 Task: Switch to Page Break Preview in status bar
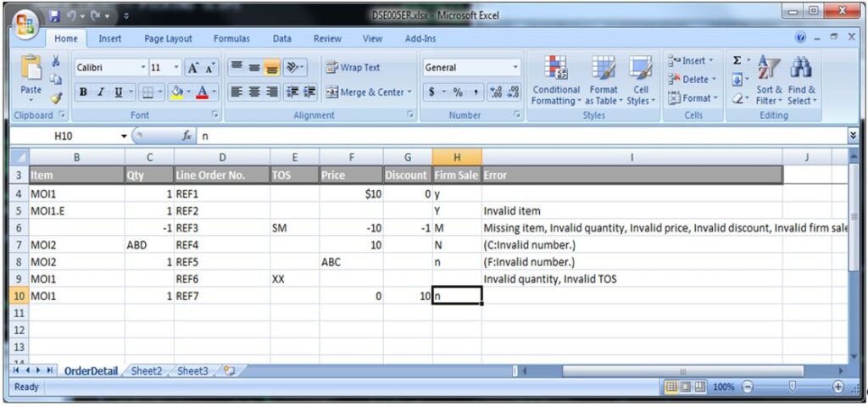click(x=699, y=387)
